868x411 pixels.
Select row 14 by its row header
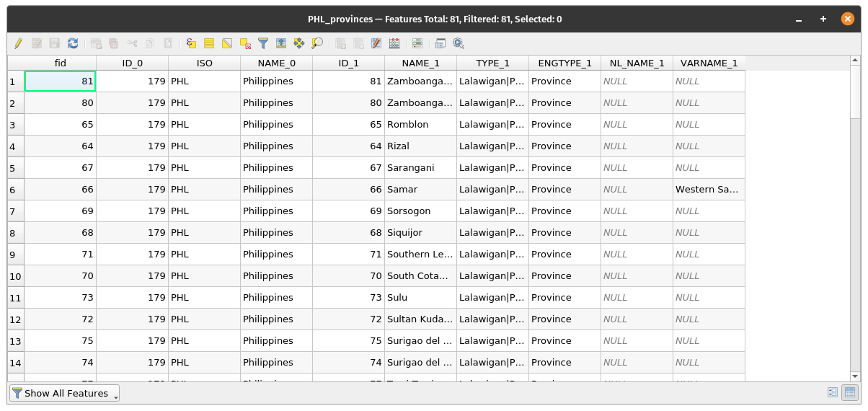tap(16, 363)
